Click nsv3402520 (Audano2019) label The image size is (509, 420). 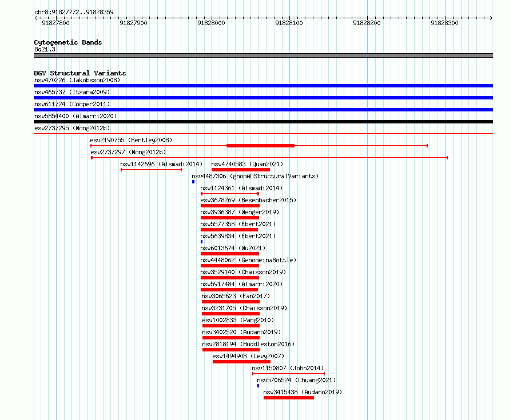point(241,332)
